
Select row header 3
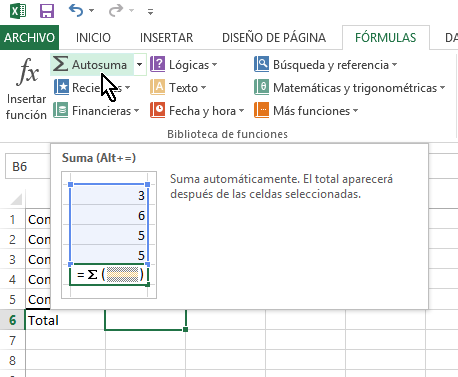pyautogui.click(x=13, y=259)
